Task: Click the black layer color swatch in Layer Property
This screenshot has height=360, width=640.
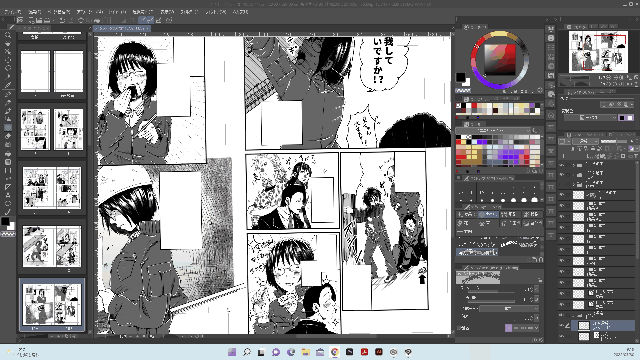Action: [622, 118]
